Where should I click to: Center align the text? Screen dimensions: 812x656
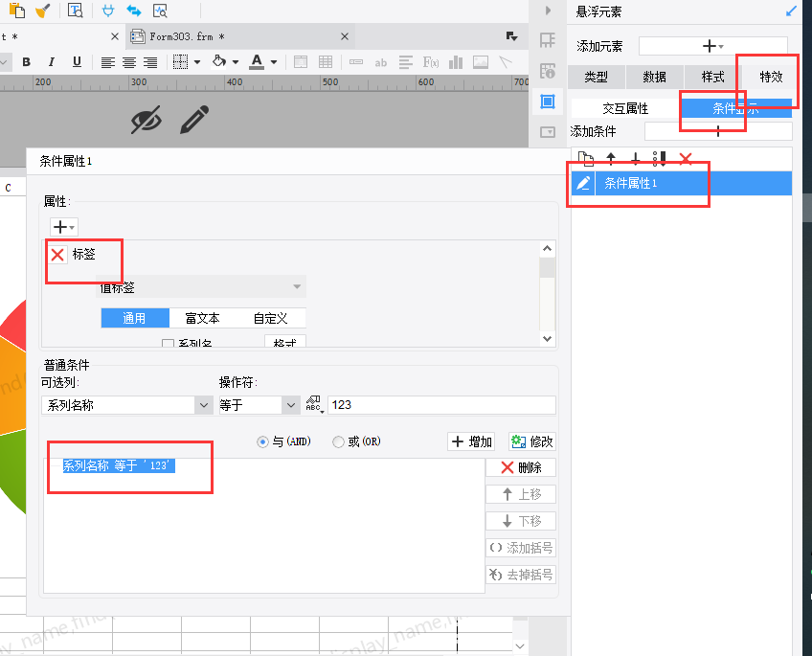pos(129,62)
